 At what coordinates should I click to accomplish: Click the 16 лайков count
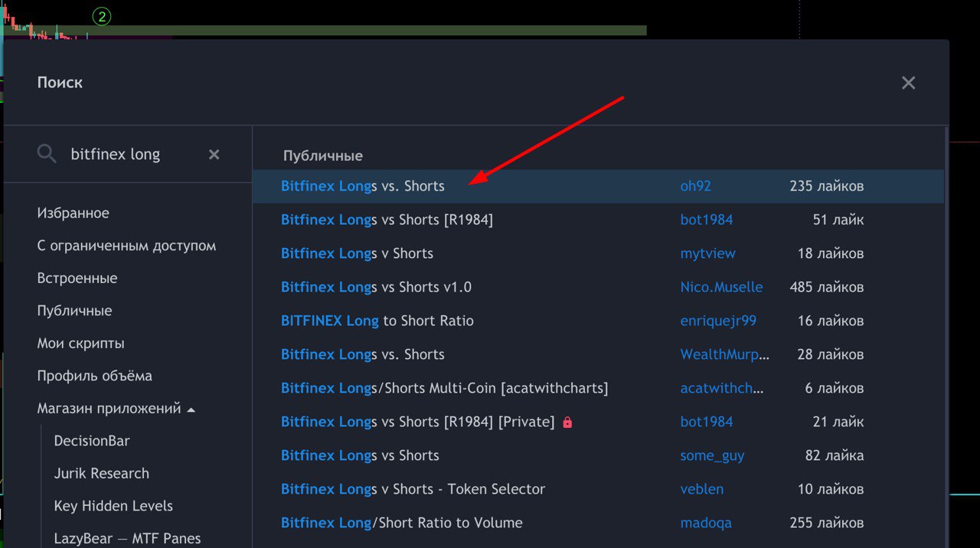tap(831, 321)
